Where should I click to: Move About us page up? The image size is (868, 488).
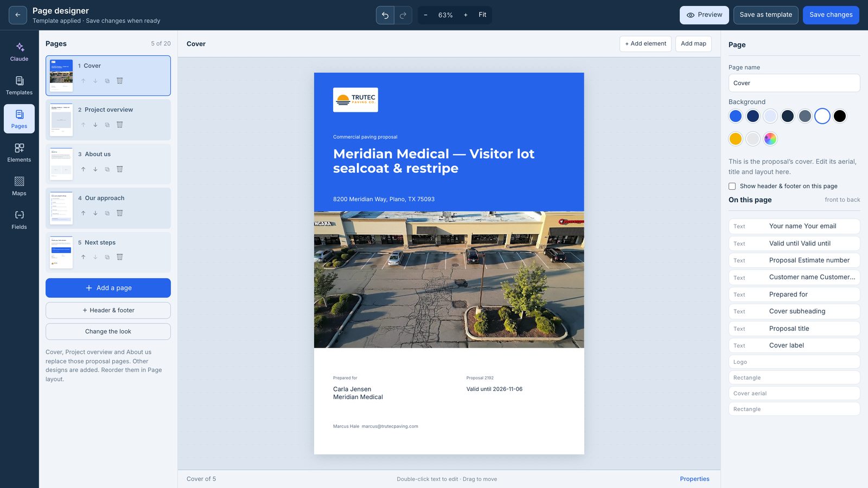83,169
